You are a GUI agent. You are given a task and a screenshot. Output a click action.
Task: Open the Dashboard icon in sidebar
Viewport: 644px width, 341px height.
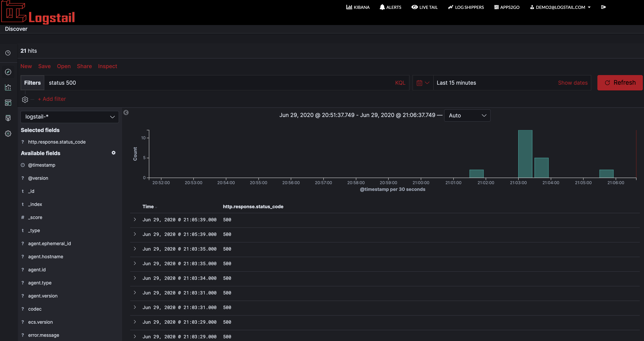pyautogui.click(x=8, y=103)
